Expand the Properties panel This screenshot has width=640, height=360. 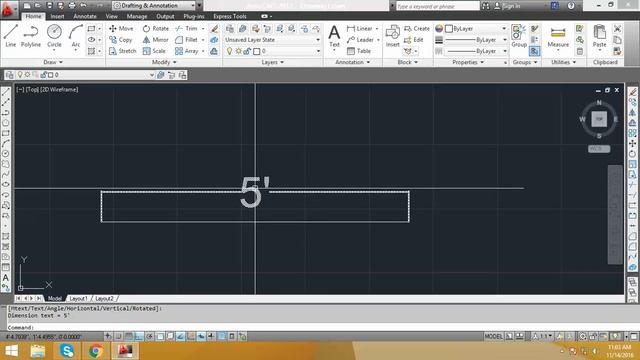(x=468, y=62)
